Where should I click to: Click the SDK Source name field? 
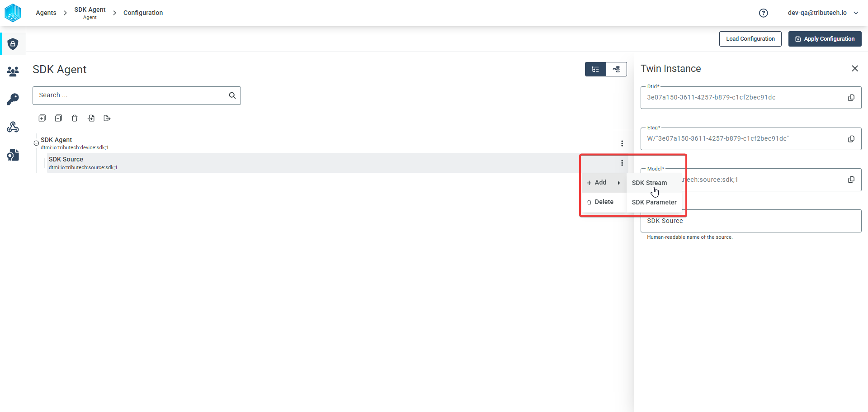coord(751,221)
